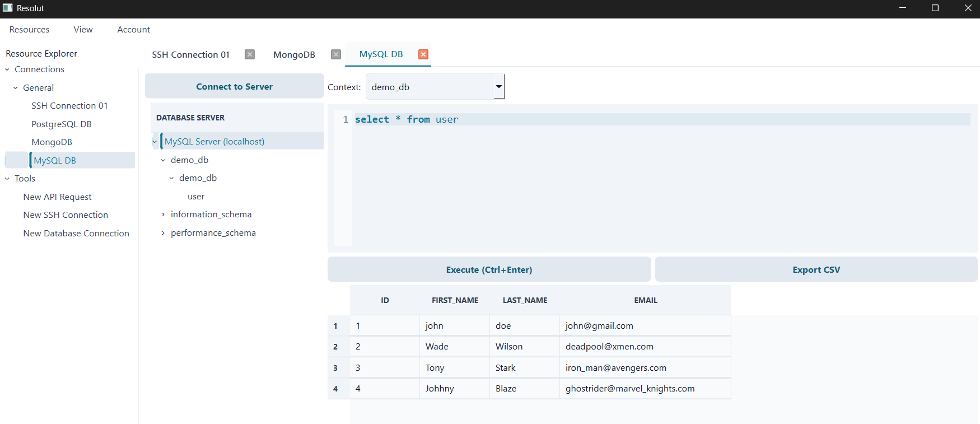The image size is (980, 424).
Task: Switch to the SSH Connection 01 tab
Action: [190, 54]
